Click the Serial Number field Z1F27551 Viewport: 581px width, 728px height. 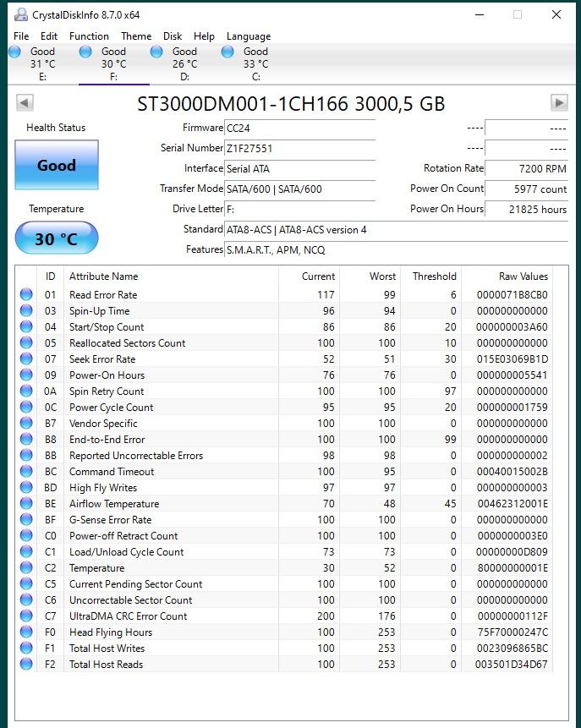(x=299, y=149)
